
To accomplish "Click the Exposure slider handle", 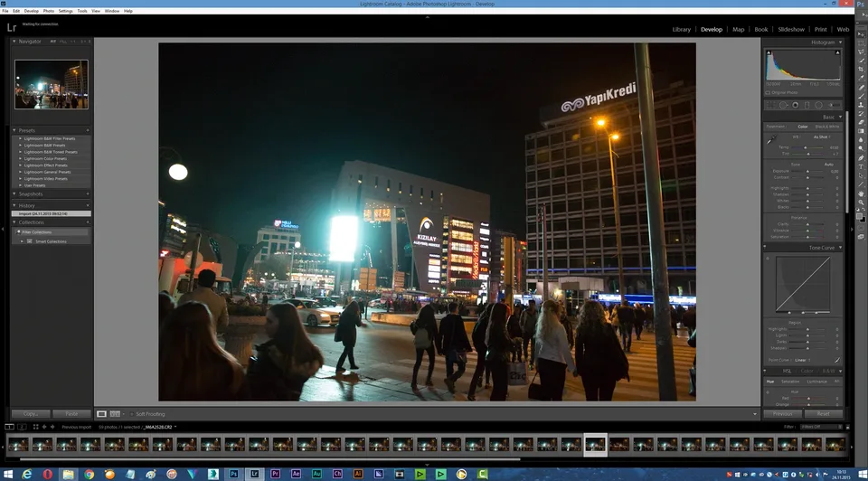I will 807,171.
